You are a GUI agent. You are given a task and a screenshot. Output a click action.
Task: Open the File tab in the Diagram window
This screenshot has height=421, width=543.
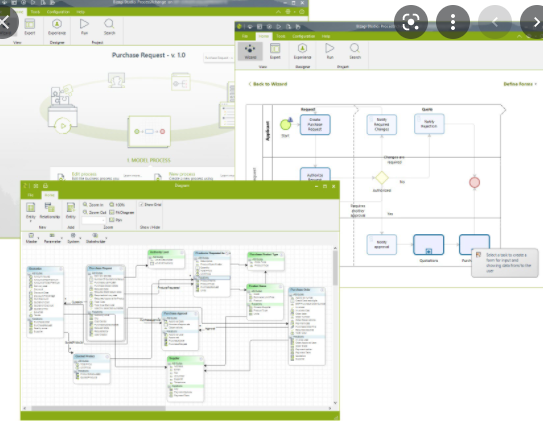[30, 195]
